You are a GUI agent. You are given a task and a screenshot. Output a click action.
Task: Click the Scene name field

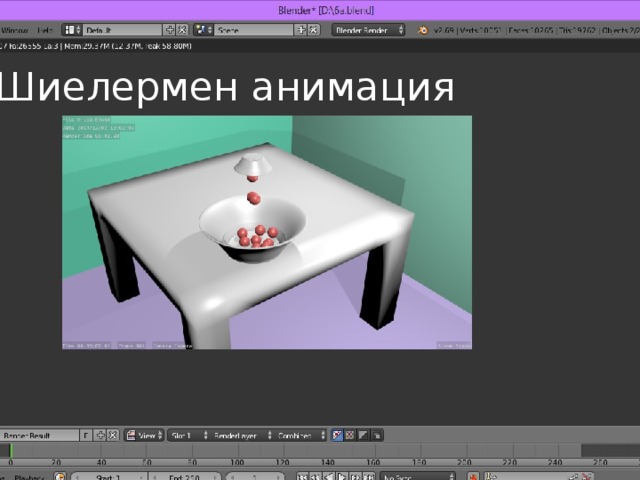pos(253,30)
